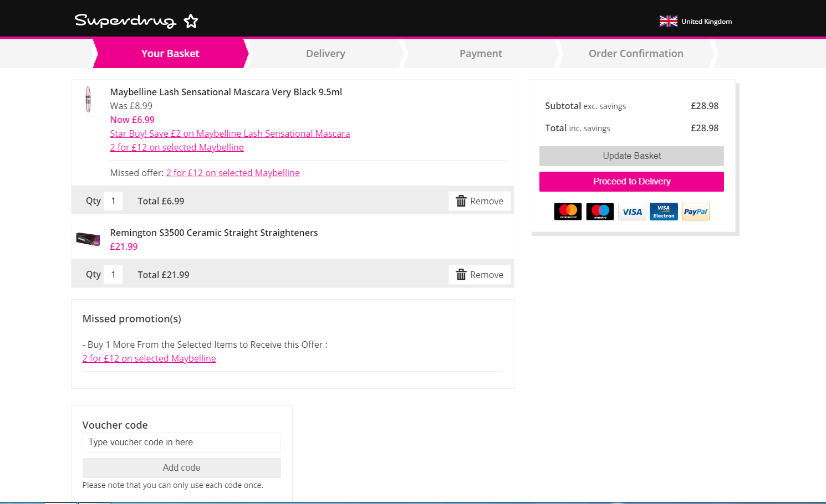Screen dimensions: 826x504
Task: Click Proceed to Delivery button
Action: (631, 182)
